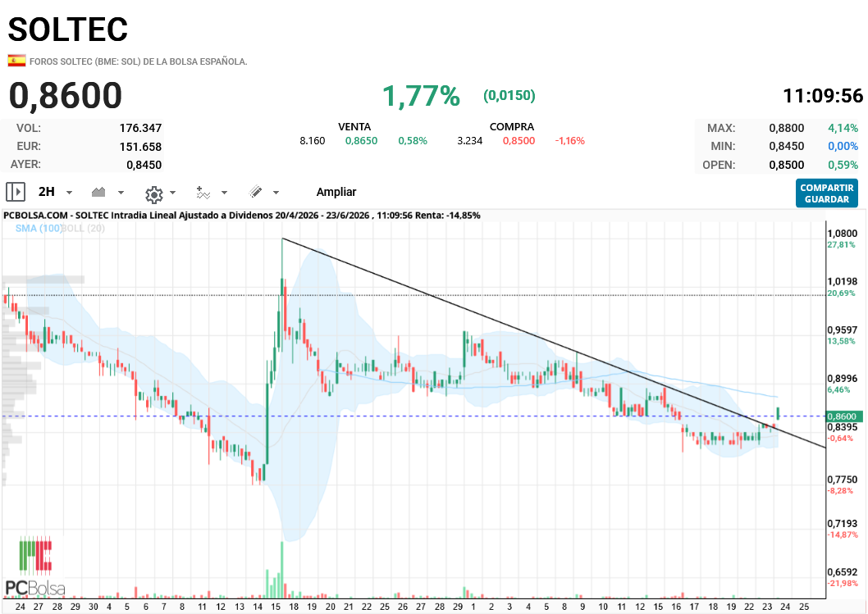Click the PCBolsa logo on chart
The width and height of the screenshot is (868, 614).
35,566
